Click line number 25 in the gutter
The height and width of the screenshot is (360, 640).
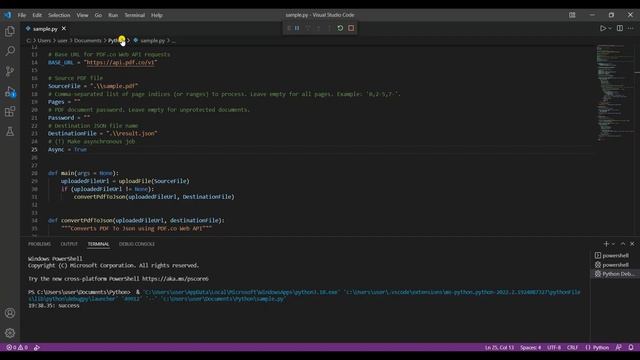(x=34, y=149)
